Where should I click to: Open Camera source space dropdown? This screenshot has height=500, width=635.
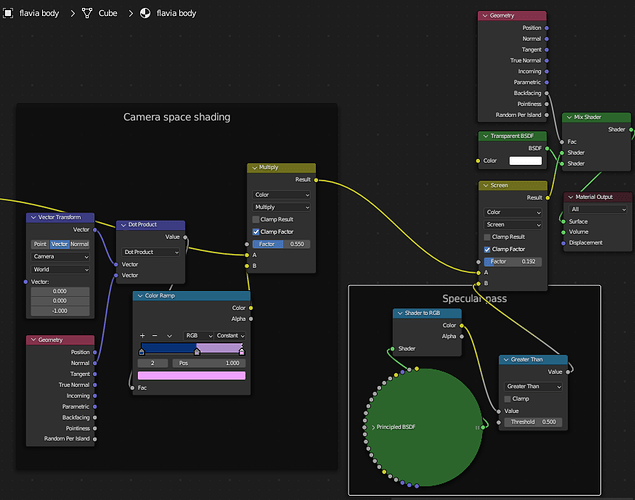coord(60,257)
